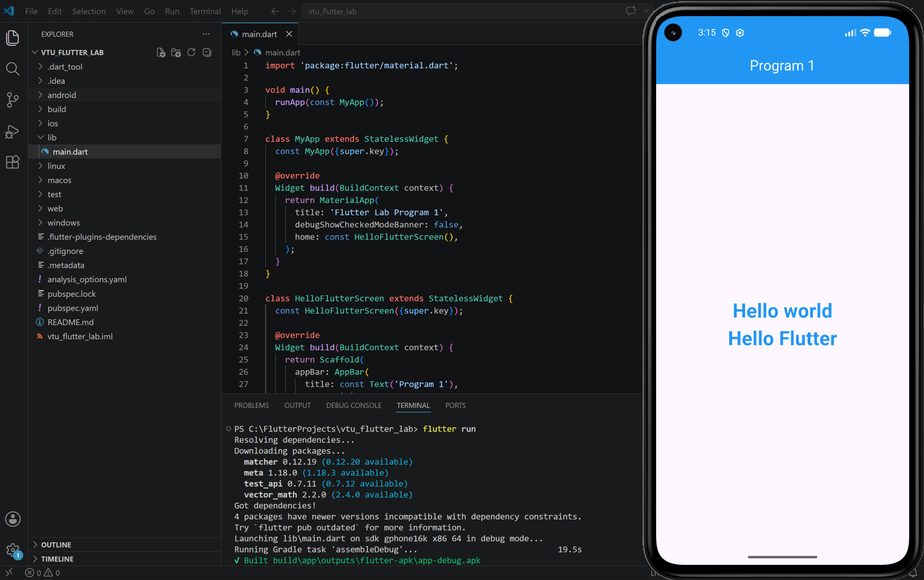The height and width of the screenshot is (580, 924).
Task: Click VS Code logo icon
Action: point(9,11)
